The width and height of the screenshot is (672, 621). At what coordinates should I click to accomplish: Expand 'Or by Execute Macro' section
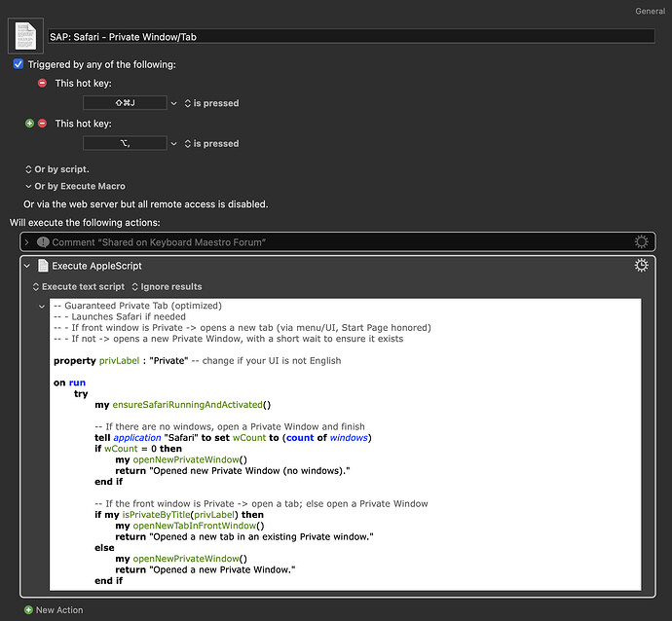point(75,186)
